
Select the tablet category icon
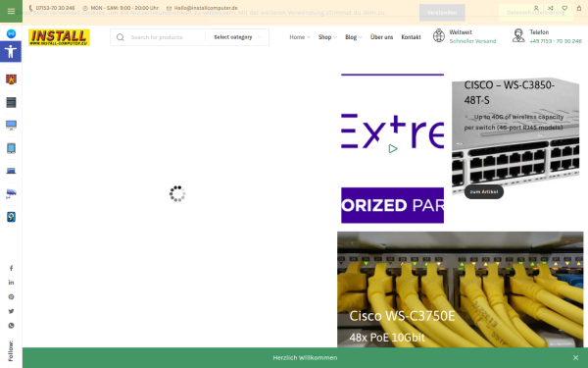click(x=11, y=148)
